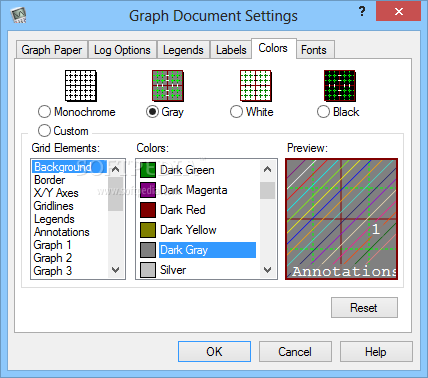Pick the Dark Gray color swatch
Screen dimensions: 428x378
pos(148,250)
